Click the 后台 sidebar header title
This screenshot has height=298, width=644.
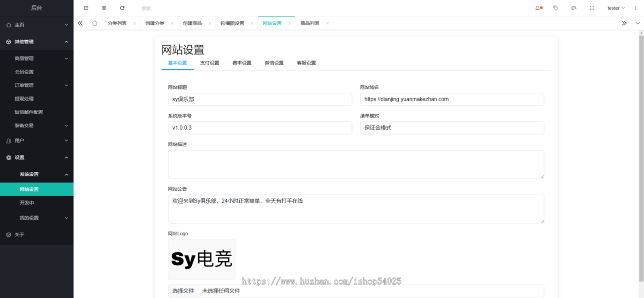(x=36, y=8)
